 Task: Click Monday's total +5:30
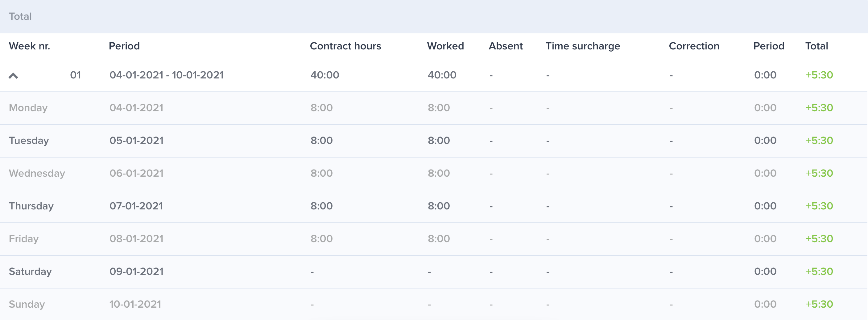[x=819, y=108]
